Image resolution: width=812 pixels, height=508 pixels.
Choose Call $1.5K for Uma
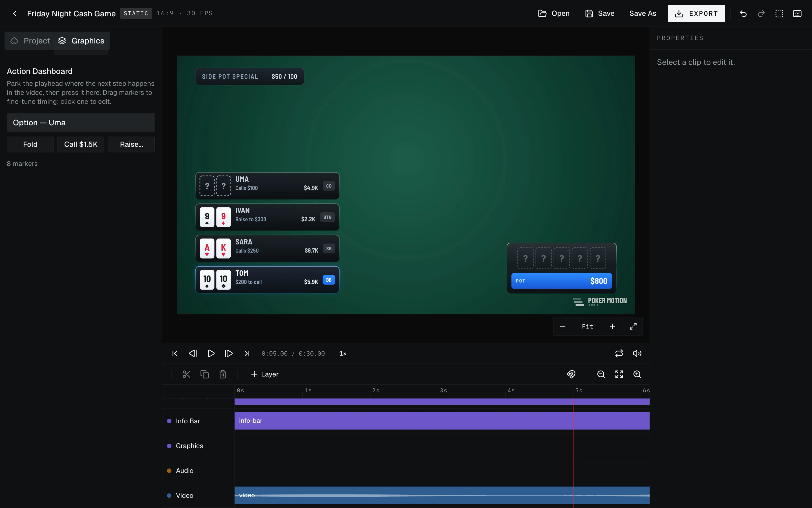coord(81,144)
